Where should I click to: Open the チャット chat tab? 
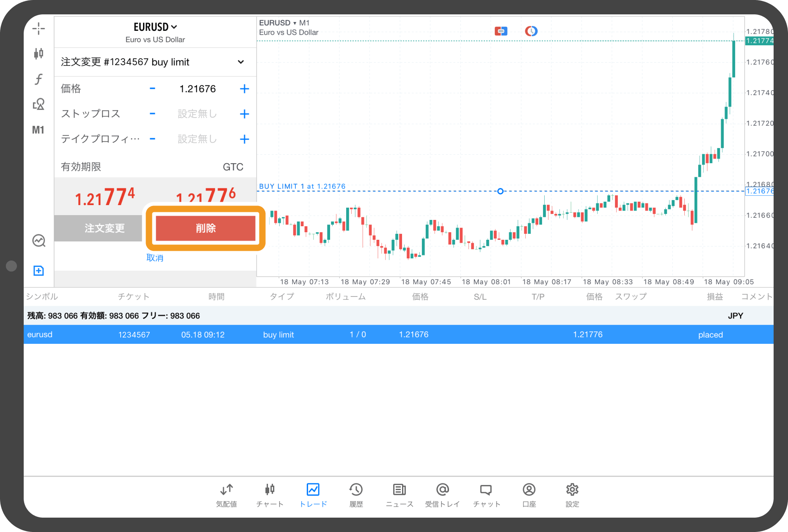click(486, 495)
